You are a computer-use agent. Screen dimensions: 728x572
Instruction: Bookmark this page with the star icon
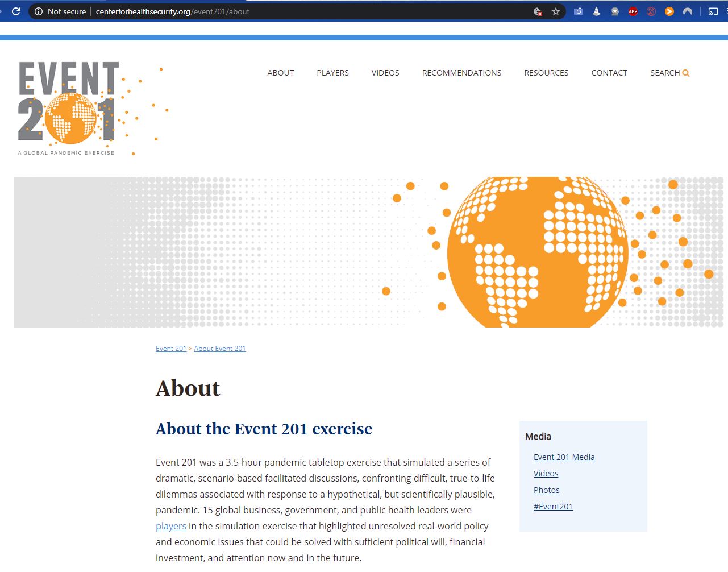pyautogui.click(x=556, y=11)
